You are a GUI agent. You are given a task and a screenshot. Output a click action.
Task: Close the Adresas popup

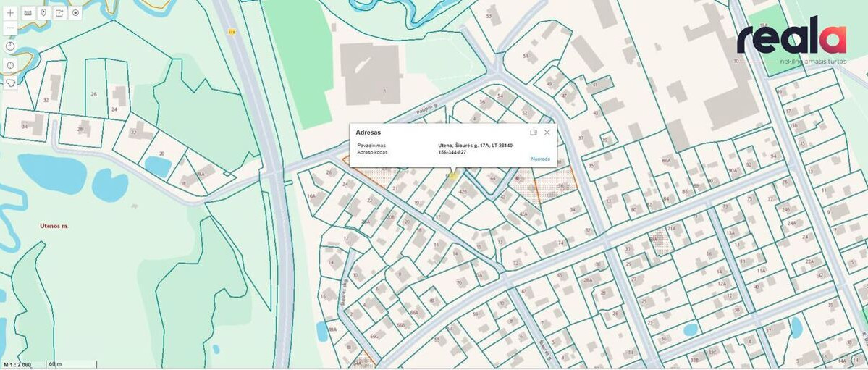pos(547,133)
